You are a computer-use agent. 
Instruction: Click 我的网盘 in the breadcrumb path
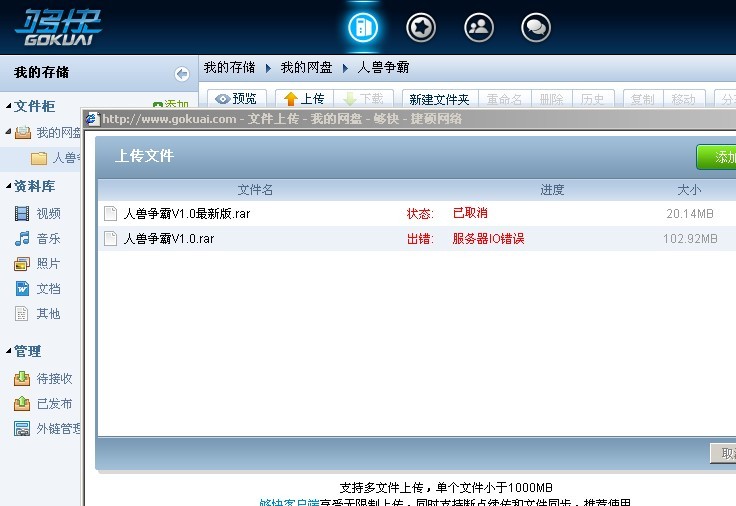click(x=306, y=67)
